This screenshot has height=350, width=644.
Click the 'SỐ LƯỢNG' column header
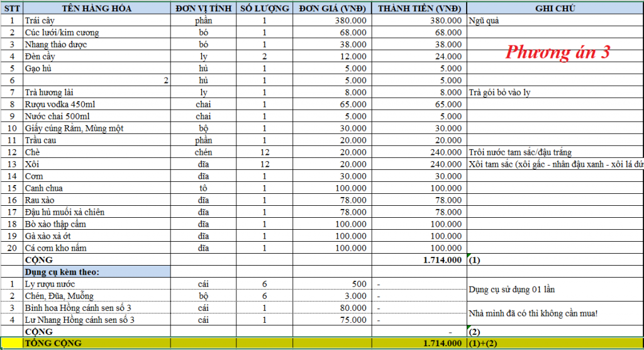pos(264,8)
